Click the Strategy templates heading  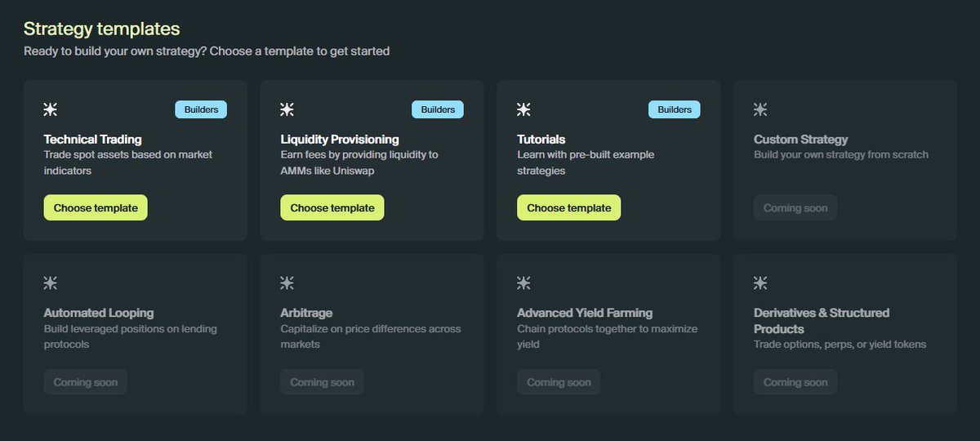coord(102,29)
